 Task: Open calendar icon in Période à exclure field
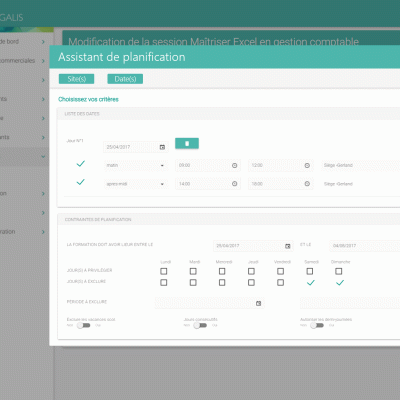pos(258,303)
